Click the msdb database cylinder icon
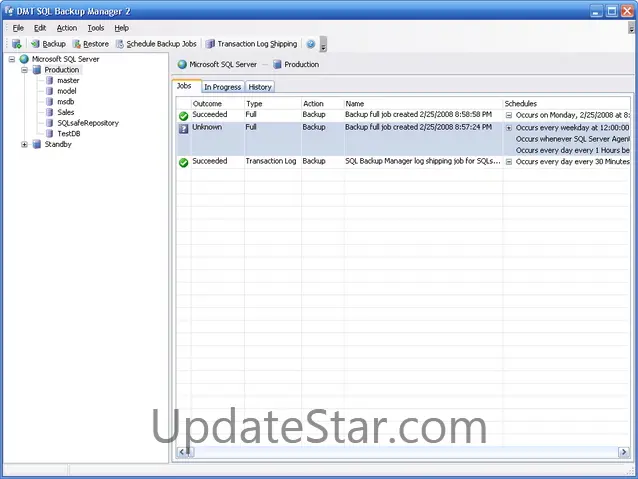Viewport: 638px width, 479px height. coord(50,102)
